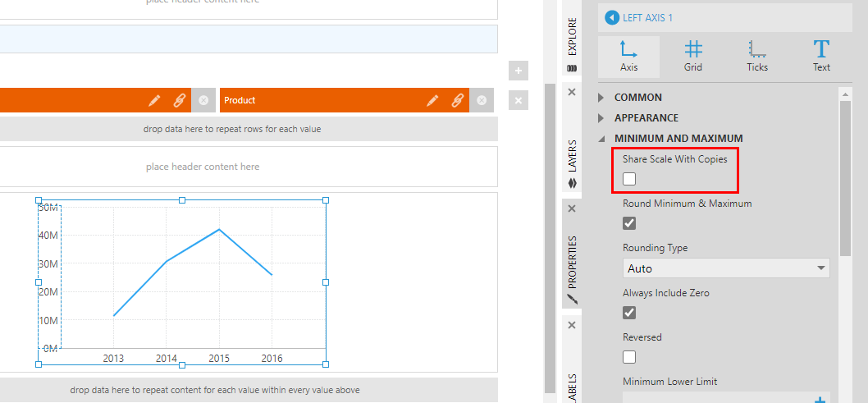Select the Axis properties icon

(x=629, y=56)
